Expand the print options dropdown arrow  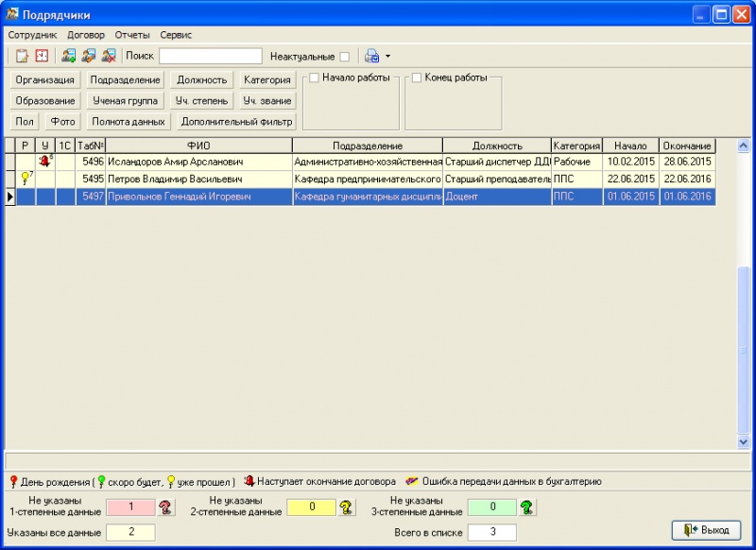pyautogui.click(x=387, y=57)
